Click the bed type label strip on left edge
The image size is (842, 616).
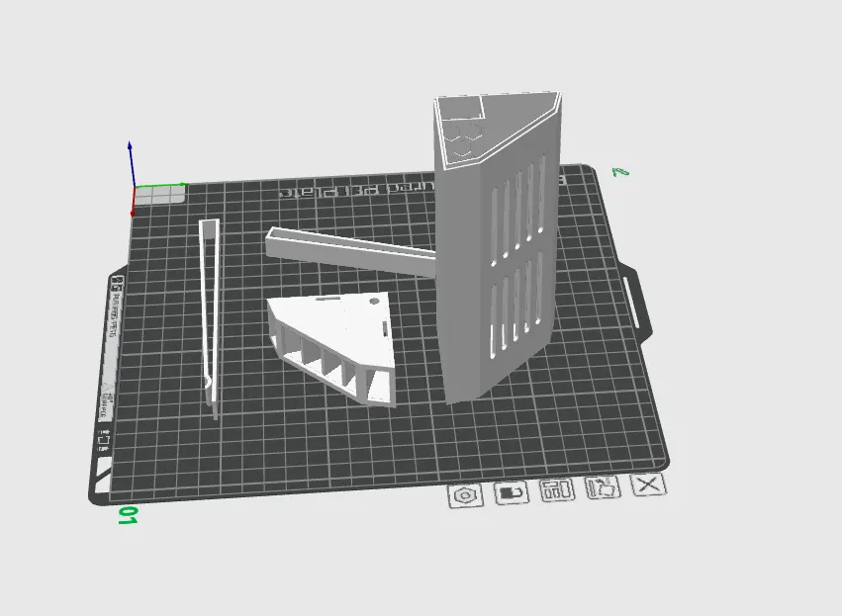coord(110,349)
